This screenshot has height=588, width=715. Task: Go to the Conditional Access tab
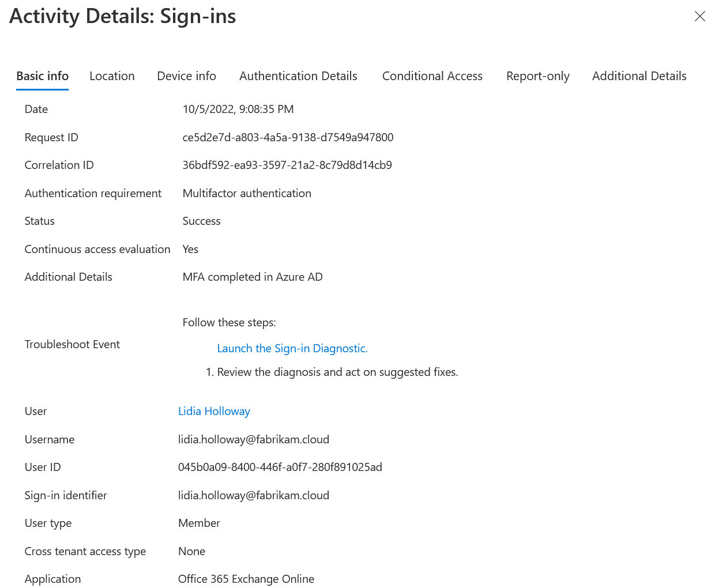click(432, 76)
